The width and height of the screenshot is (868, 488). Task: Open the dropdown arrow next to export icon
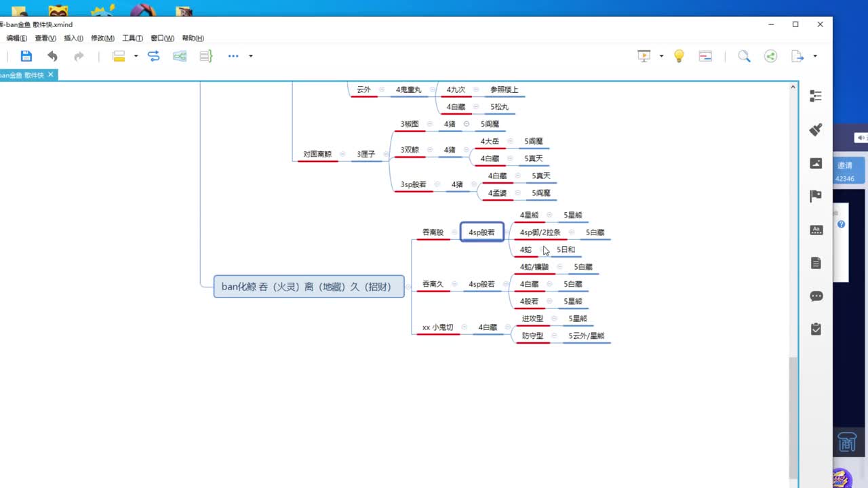pos(815,56)
